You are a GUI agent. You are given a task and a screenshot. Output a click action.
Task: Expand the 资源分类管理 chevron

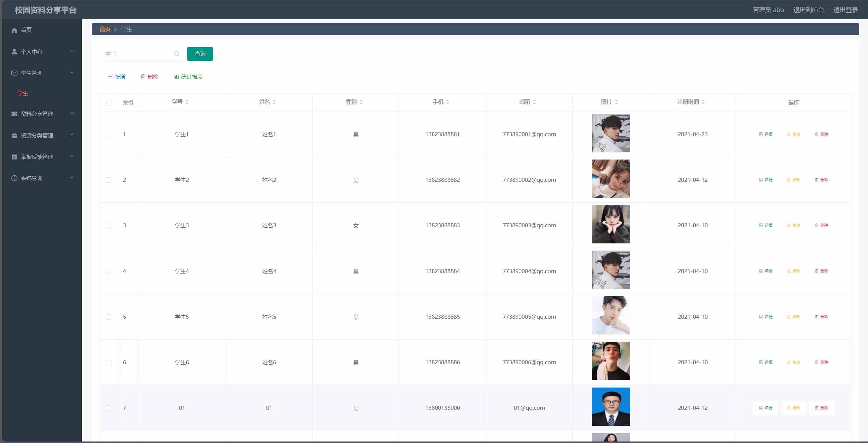tap(72, 135)
